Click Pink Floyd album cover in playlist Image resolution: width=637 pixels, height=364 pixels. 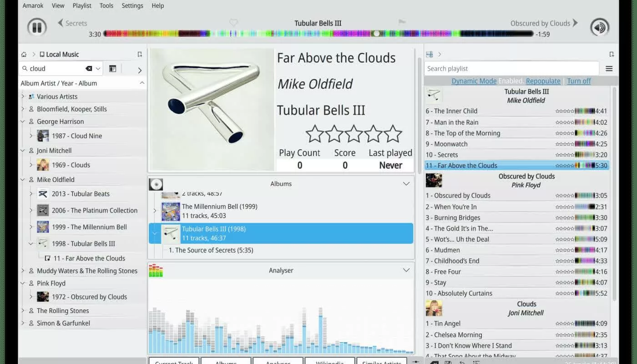[434, 181]
